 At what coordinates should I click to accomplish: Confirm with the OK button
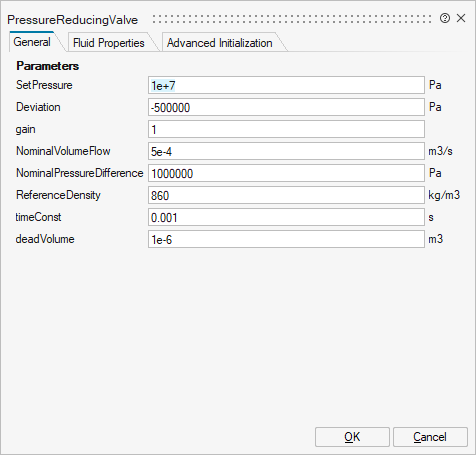(352, 437)
